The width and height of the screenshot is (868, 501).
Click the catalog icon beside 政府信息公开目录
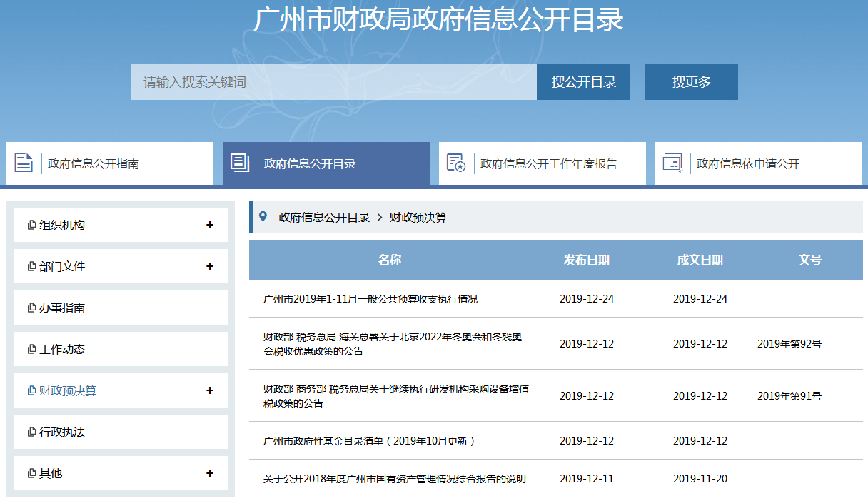240,163
